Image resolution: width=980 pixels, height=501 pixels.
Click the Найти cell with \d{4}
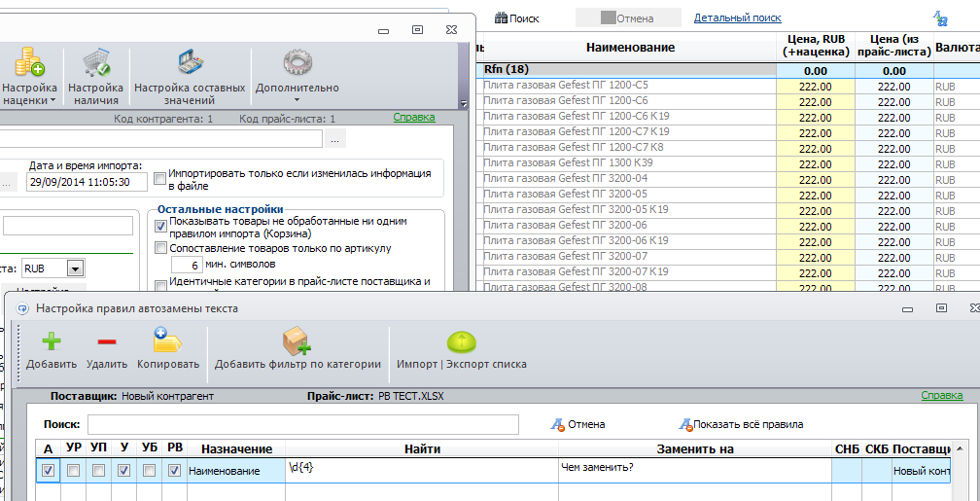point(422,470)
